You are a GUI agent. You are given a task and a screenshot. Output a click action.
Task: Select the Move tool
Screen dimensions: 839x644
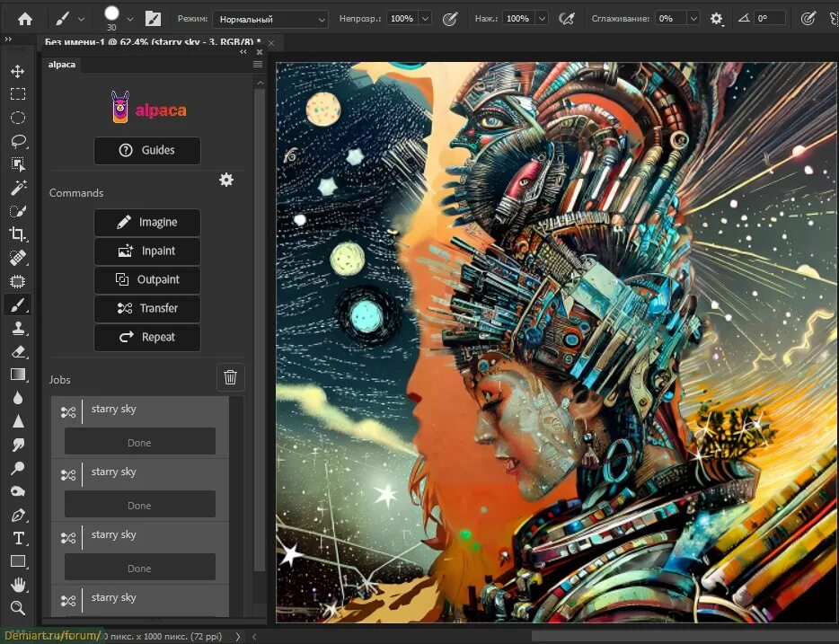18,71
